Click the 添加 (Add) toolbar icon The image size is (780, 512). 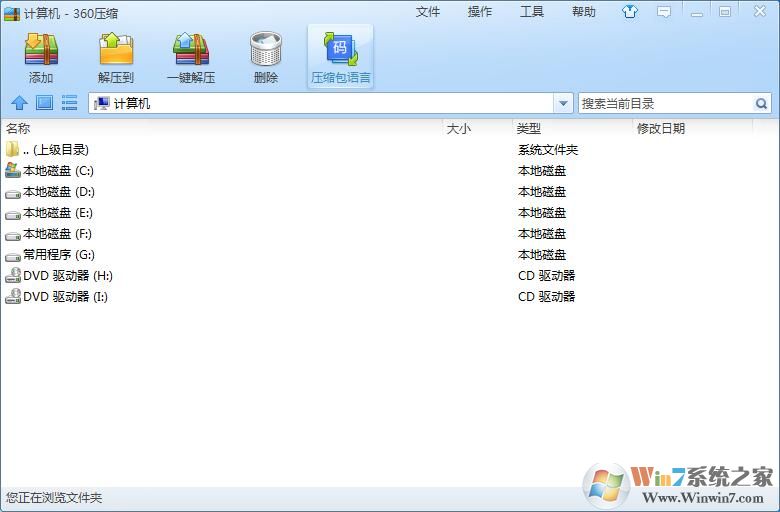[x=41, y=49]
